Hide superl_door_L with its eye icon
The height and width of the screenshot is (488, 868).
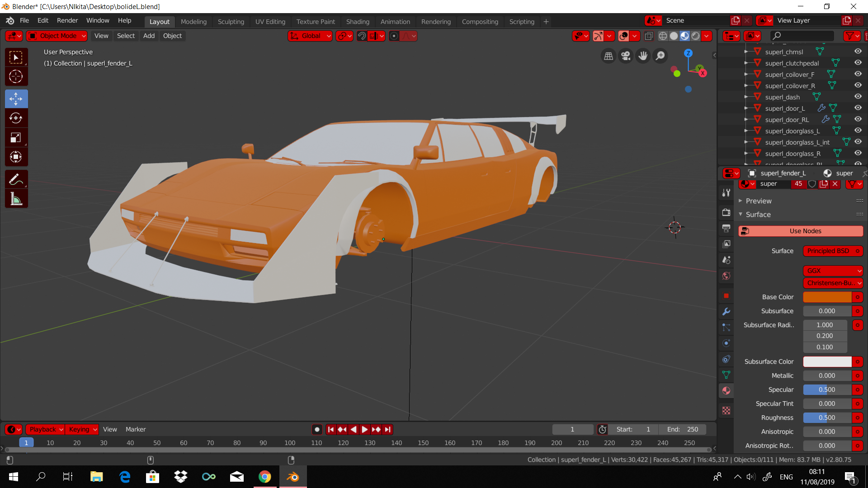858,108
